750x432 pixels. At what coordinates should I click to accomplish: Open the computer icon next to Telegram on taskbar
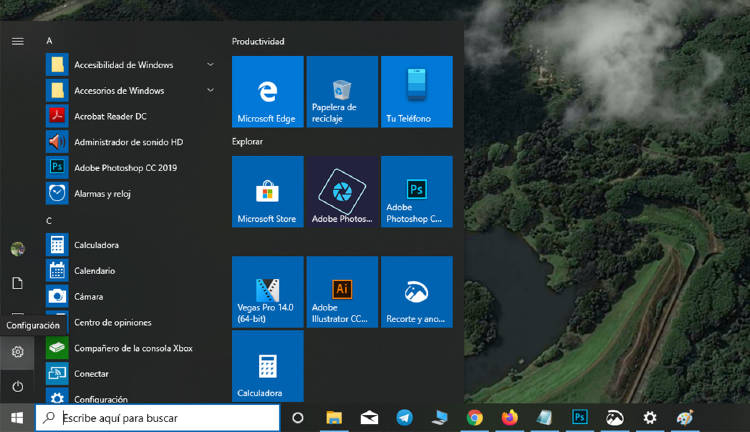440,418
